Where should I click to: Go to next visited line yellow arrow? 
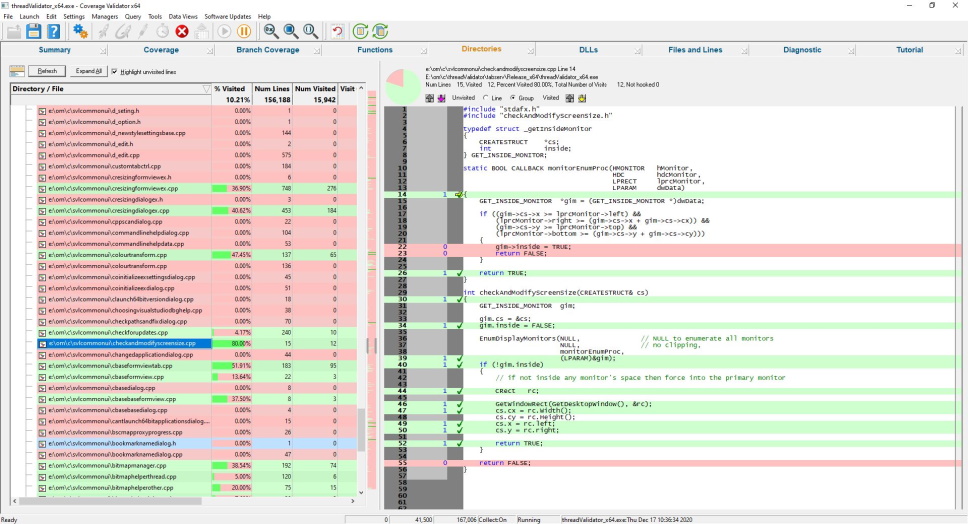582,98
